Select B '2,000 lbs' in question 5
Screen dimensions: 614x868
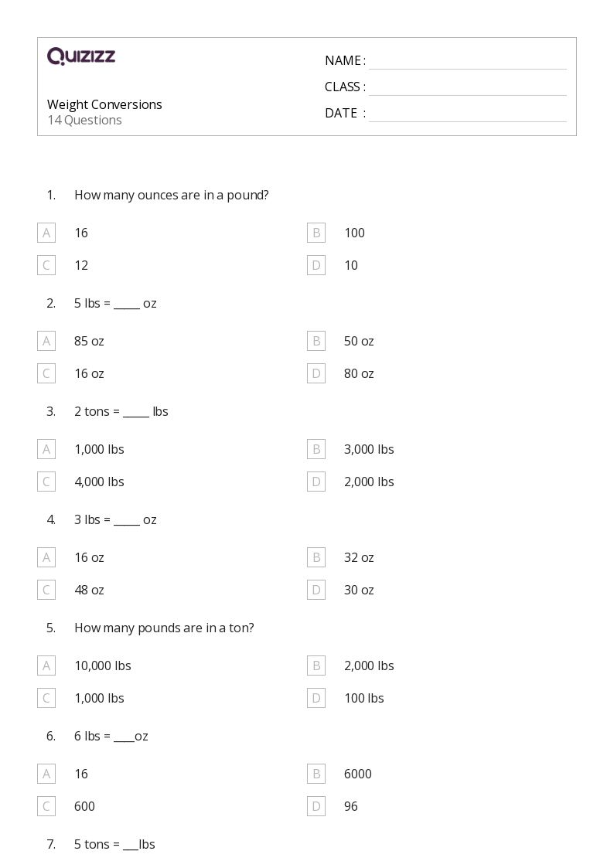(316, 665)
